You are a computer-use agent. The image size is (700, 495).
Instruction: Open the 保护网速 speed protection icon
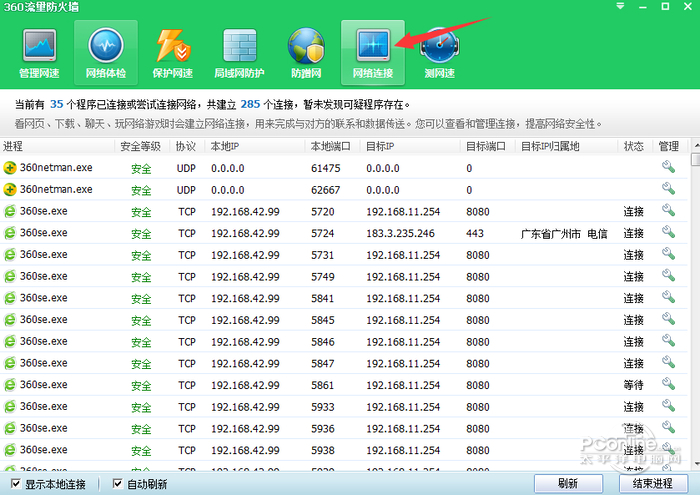(x=172, y=52)
